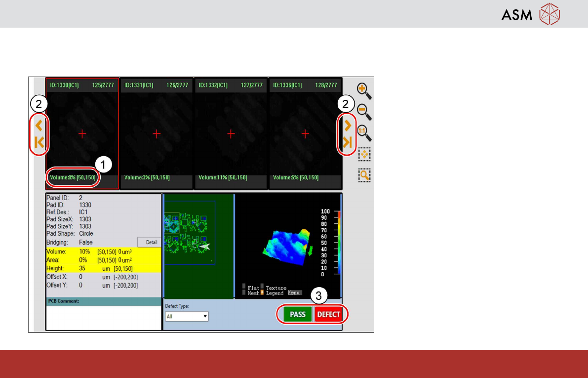Click the Ref.Des. IC1 text
Viewport: 588px width, 378px height.
coord(67,212)
